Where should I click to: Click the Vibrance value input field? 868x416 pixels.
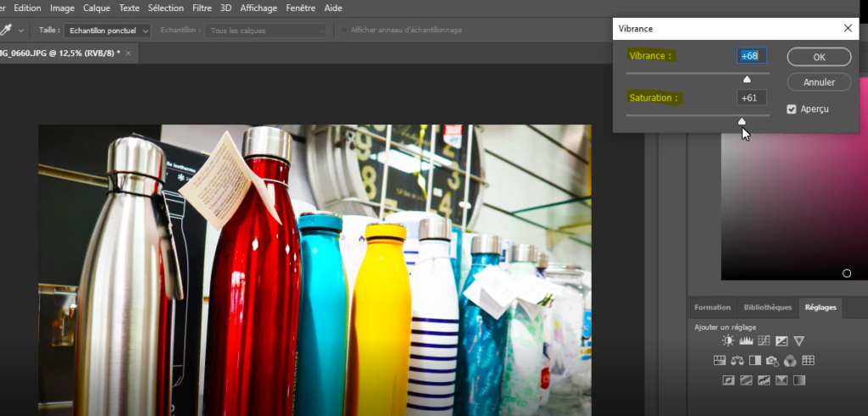coord(751,56)
